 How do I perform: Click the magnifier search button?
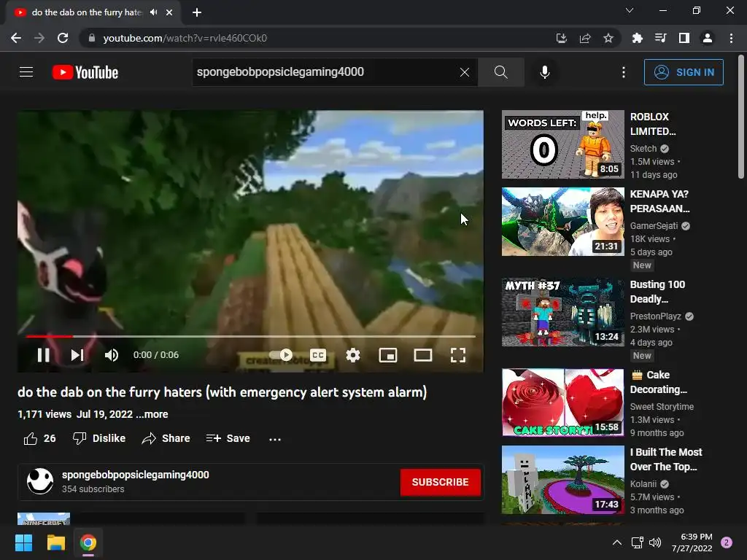pos(500,72)
